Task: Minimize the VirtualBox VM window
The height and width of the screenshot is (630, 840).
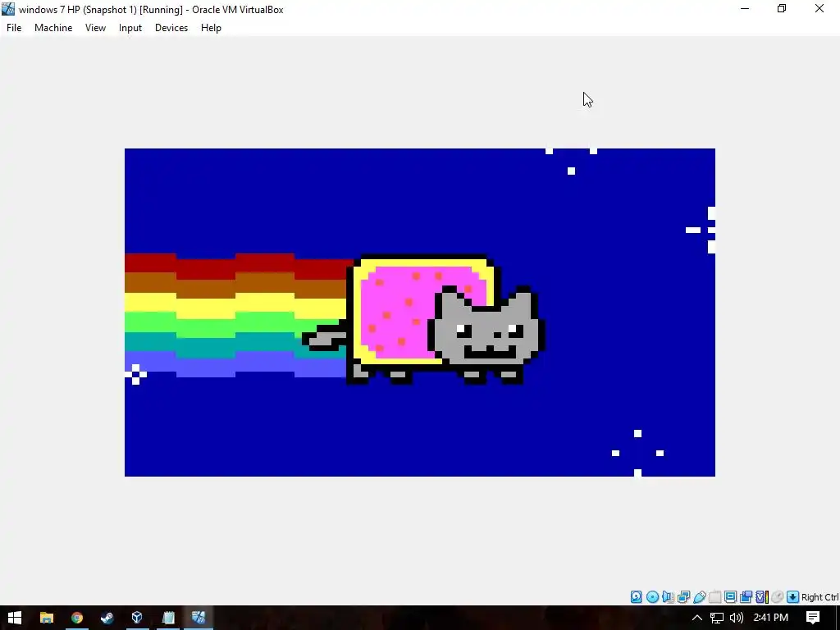Action: (745, 8)
